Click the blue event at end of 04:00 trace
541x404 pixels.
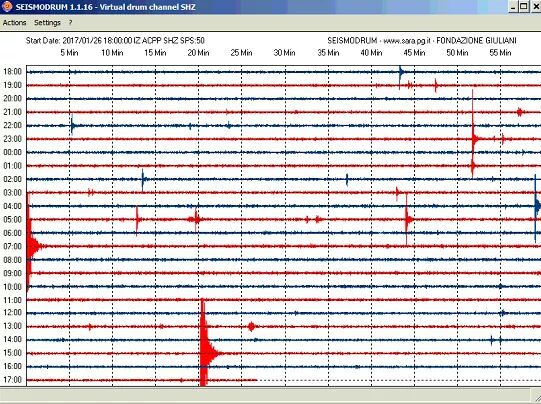[x=537, y=206]
